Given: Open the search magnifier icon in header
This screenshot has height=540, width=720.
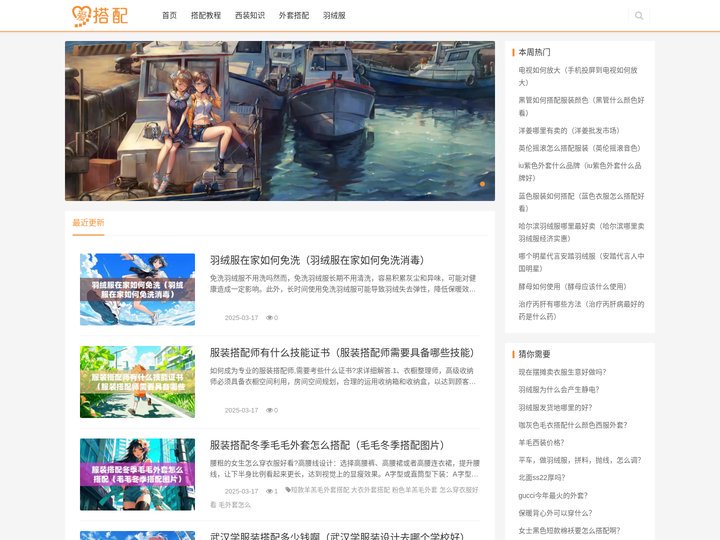Looking at the screenshot, I should click(x=639, y=16).
